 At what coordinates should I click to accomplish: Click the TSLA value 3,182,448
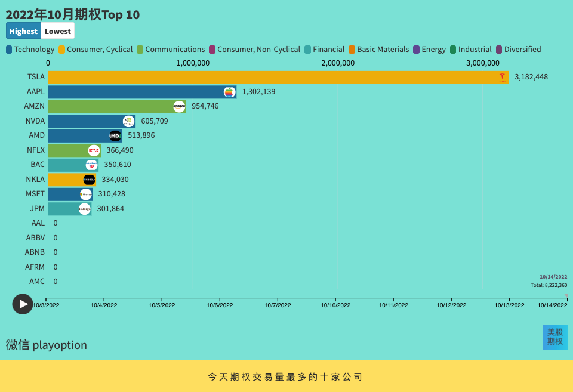click(x=531, y=77)
